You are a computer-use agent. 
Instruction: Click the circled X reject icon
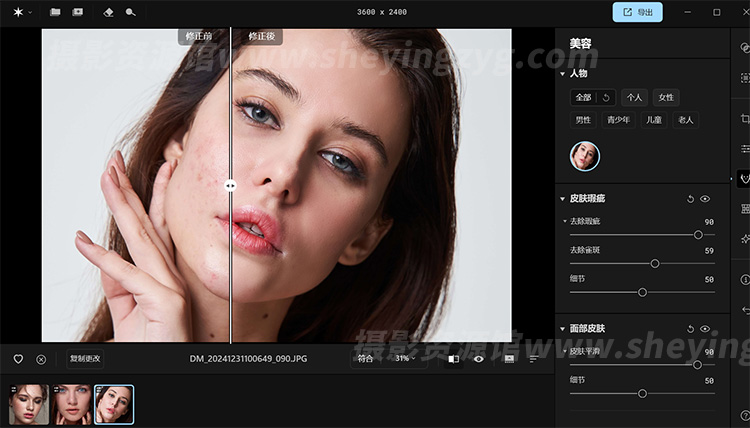[41, 359]
